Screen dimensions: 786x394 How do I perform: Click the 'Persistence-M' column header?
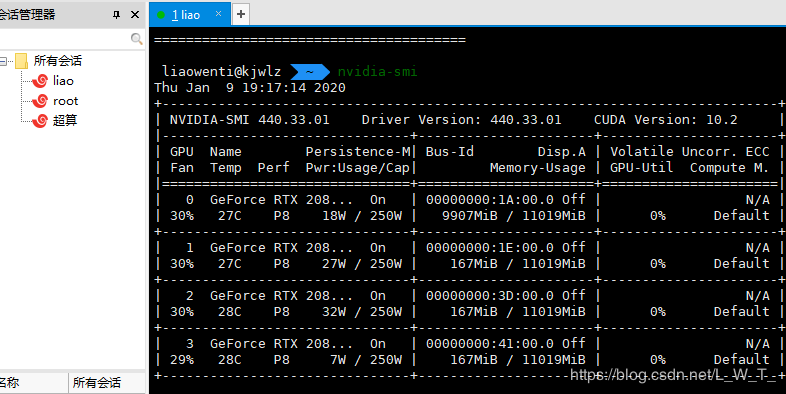(358, 152)
